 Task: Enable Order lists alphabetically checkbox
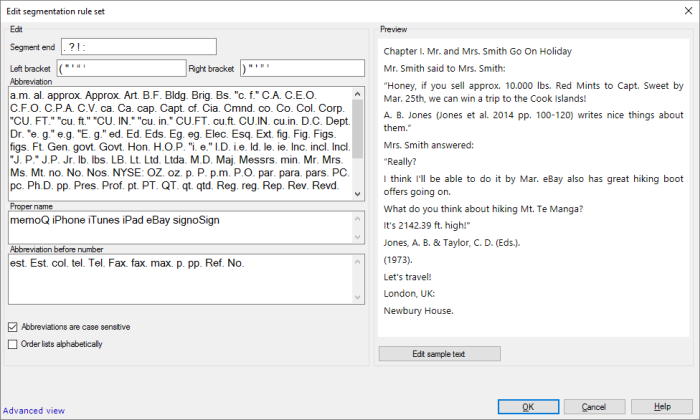coord(13,344)
